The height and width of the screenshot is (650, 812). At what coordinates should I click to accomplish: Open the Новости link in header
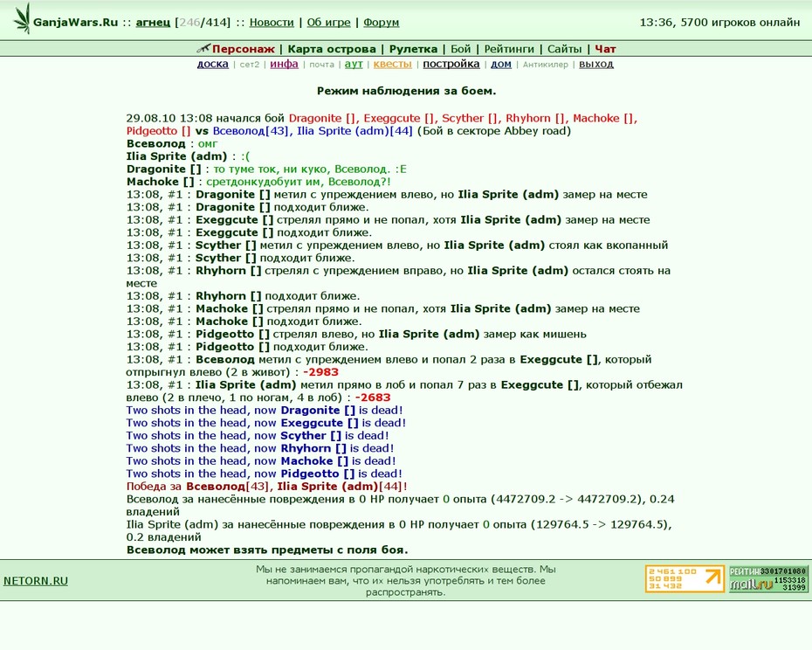[x=272, y=23]
